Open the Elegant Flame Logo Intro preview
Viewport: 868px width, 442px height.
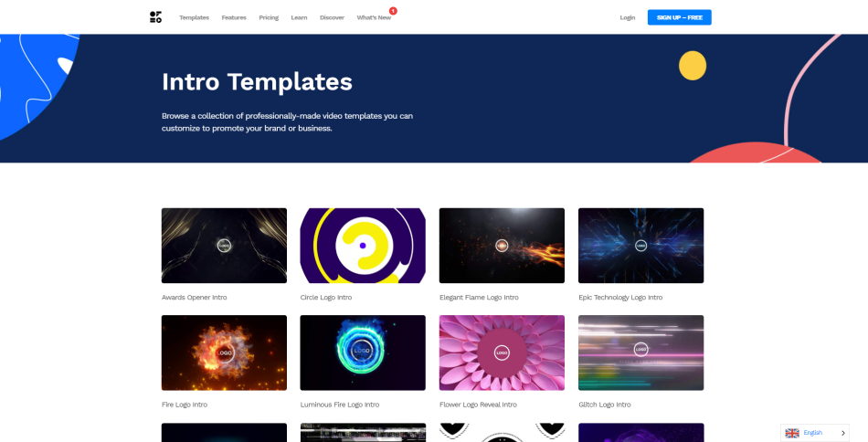tap(502, 245)
